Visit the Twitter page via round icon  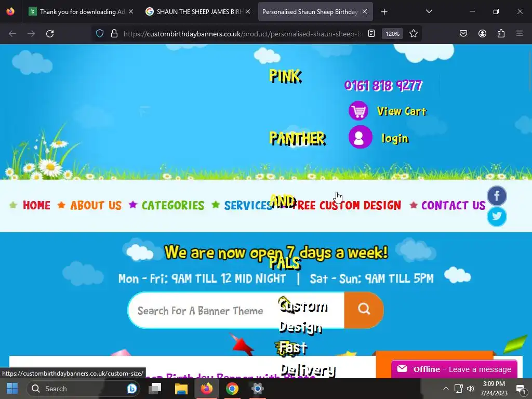(497, 217)
